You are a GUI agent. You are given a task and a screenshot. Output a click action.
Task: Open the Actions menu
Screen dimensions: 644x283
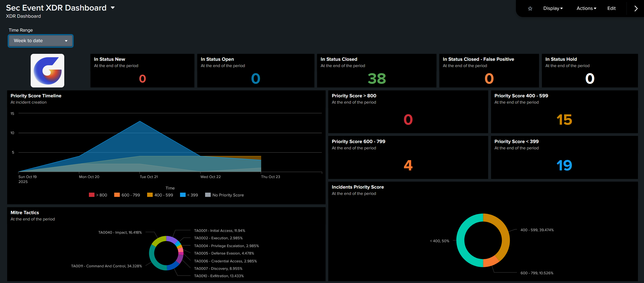pos(586,8)
